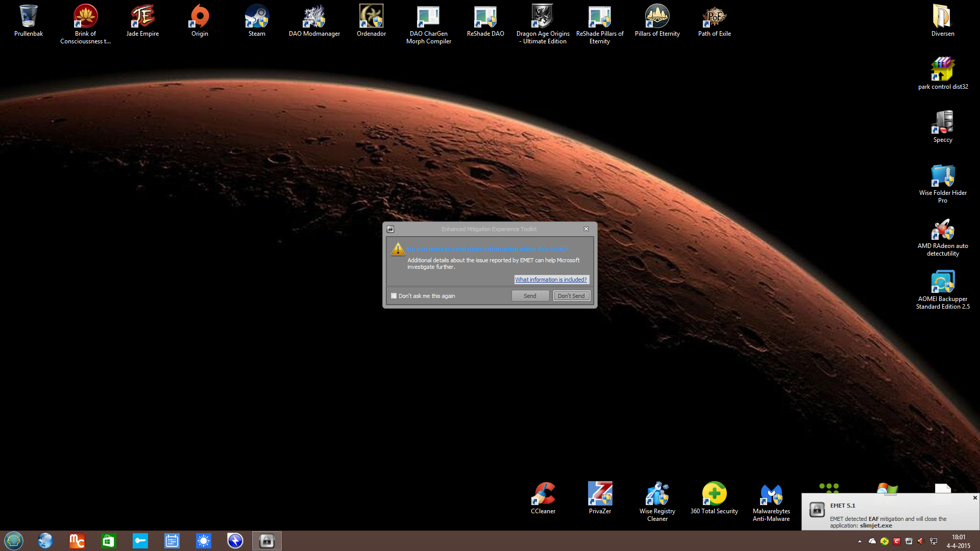Open the OneDrive cloud tray icon
Screen dimensions: 980x551
pyautogui.click(x=872, y=541)
